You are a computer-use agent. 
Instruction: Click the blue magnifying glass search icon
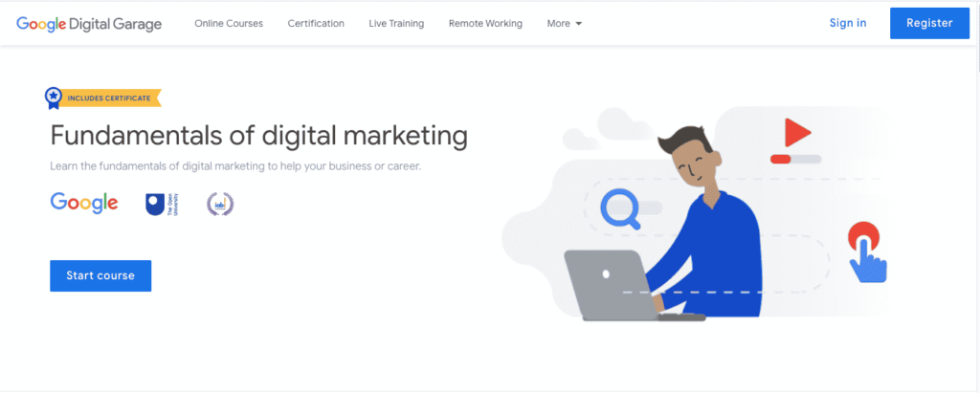pos(621,210)
